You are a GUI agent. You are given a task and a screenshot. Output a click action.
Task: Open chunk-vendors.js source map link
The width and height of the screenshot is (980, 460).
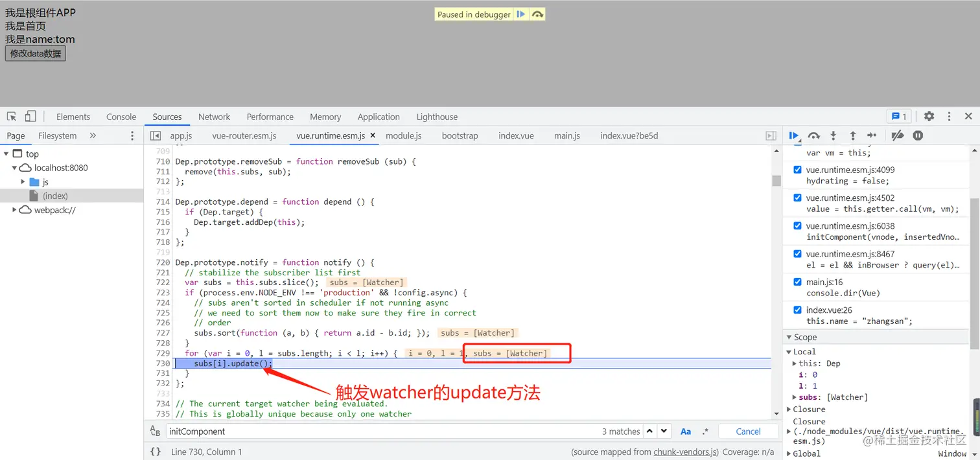686,452
